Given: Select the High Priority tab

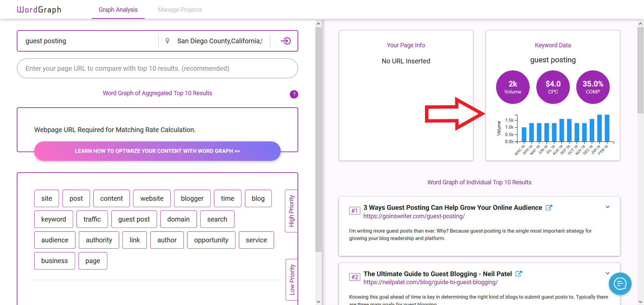Looking at the screenshot, I should [x=291, y=211].
